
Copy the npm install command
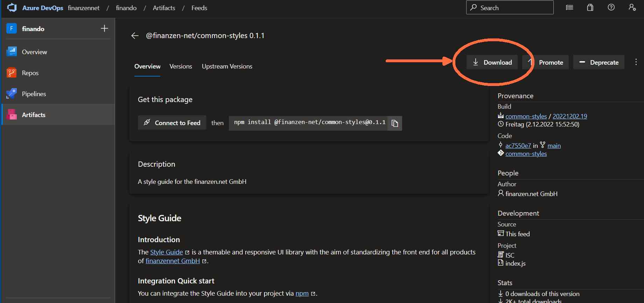pos(395,123)
